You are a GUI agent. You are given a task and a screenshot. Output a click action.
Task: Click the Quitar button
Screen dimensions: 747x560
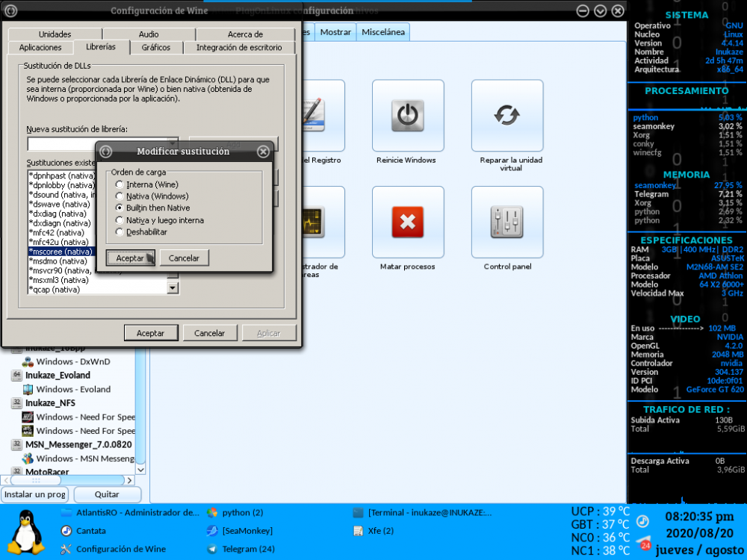[x=107, y=494]
